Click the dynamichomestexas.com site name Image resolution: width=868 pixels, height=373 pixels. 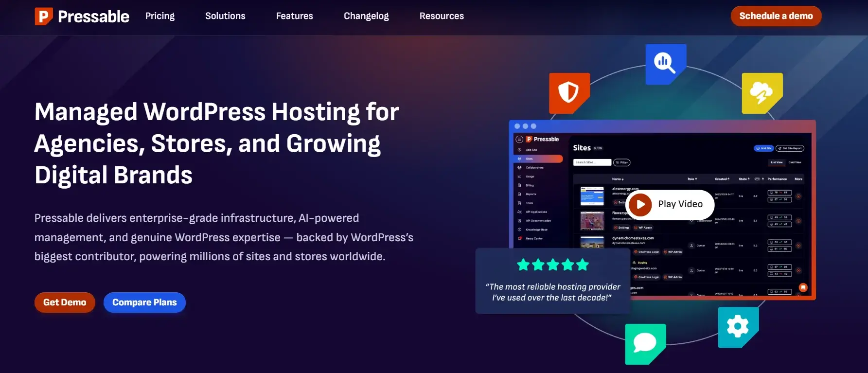pos(633,238)
